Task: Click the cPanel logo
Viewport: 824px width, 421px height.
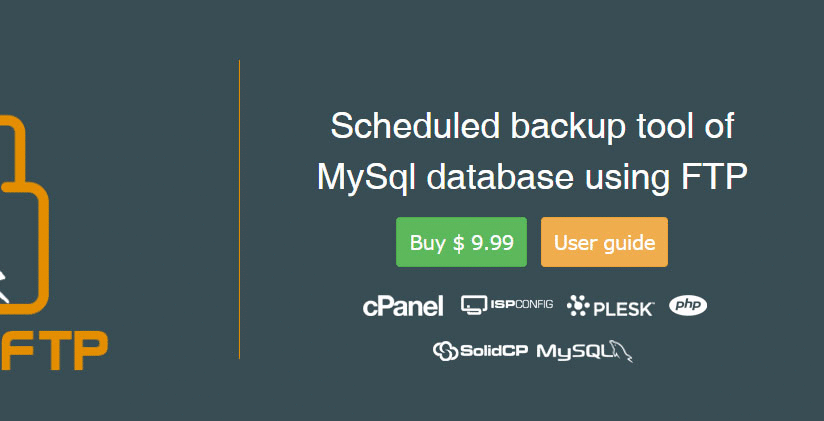Action: click(x=403, y=307)
